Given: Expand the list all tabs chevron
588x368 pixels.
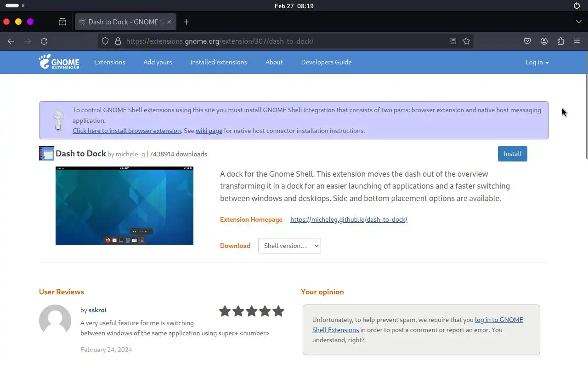Looking at the screenshot, I should (x=578, y=22).
